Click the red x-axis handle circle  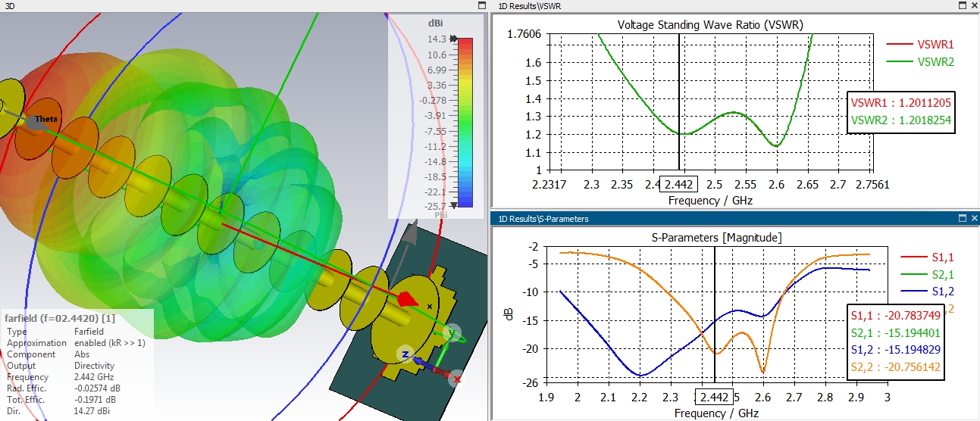coord(456,378)
